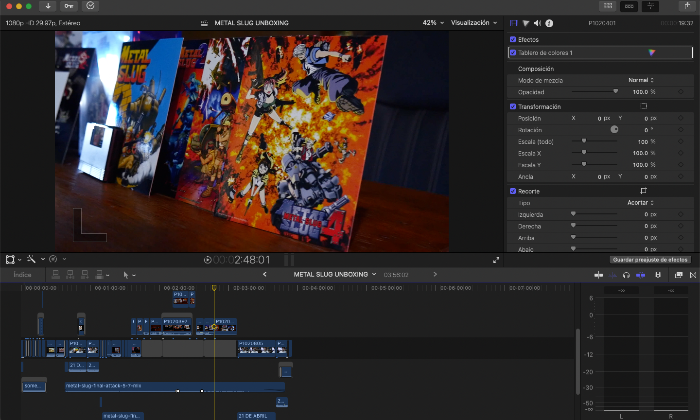Add keyframe for Posición

click(681, 118)
